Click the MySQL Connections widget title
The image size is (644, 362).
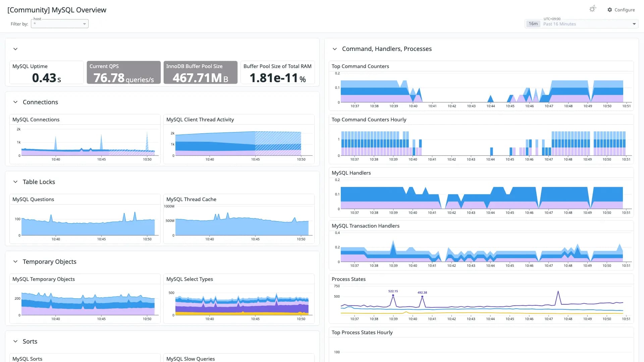[x=36, y=120]
